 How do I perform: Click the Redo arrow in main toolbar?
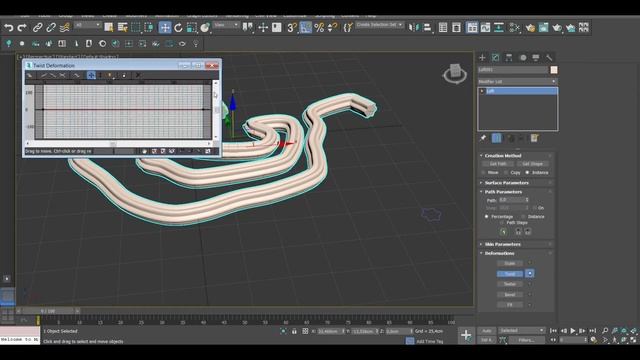(x=22, y=27)
